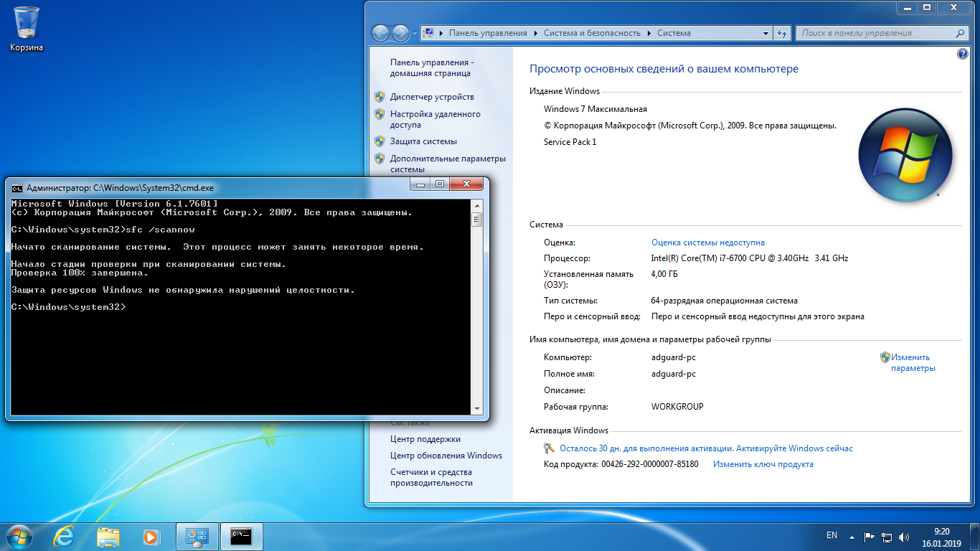
Task: Click the cmd scrollbar up arrow
Action: pyautogui.click(x=477, y=206)
